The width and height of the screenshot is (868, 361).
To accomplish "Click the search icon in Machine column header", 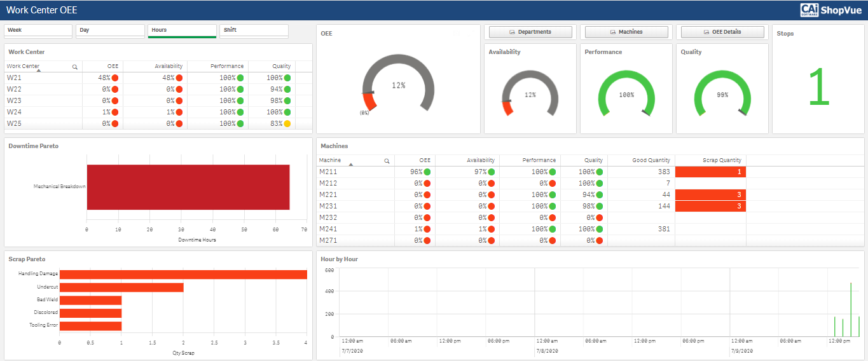I will pos(387,161).
